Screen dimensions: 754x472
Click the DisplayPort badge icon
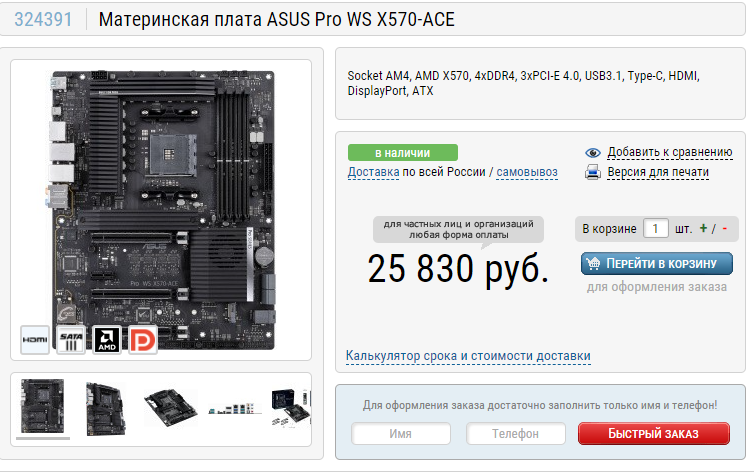click(x=143, y=340)
